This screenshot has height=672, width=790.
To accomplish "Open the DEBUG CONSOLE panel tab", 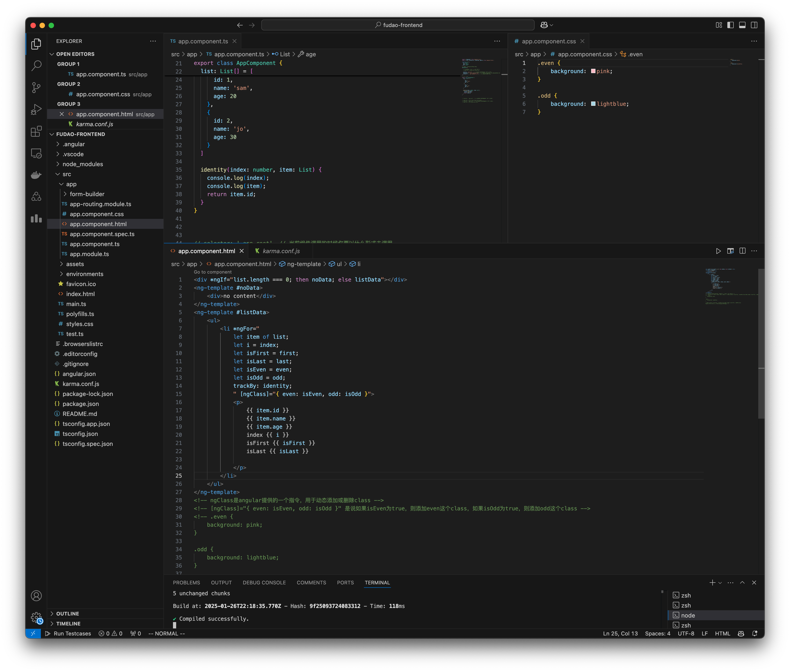I will pyautogui.click(x=264, y=583).
